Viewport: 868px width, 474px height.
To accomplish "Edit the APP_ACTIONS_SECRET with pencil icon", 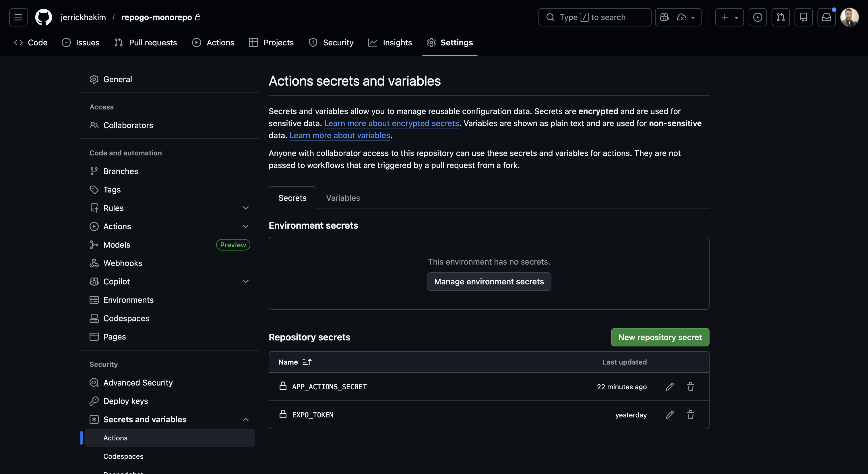I will click(670, 387).
